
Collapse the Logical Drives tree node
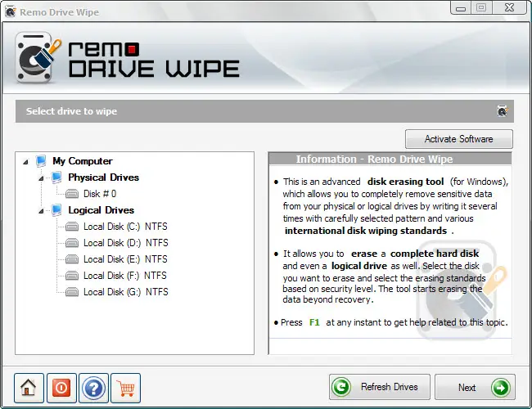(41, 211)
